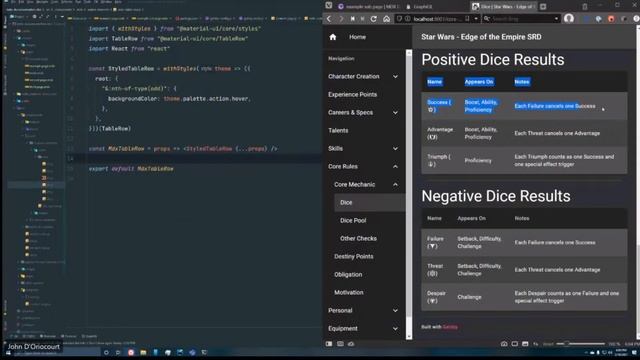640x360 pixels.
Task: Click the orange extension icon in the toolbar
Action: coord(611,19)
